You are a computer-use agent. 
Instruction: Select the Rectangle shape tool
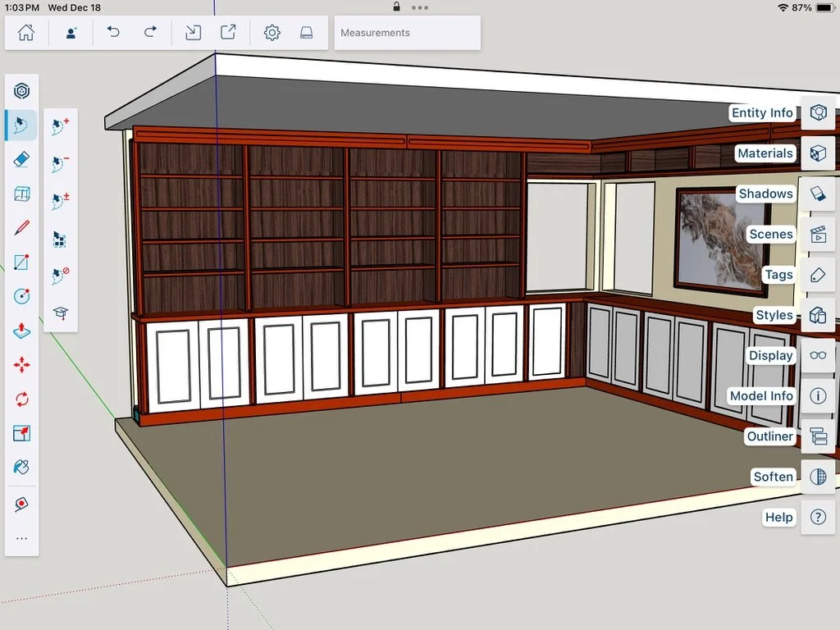coord(21,262)
